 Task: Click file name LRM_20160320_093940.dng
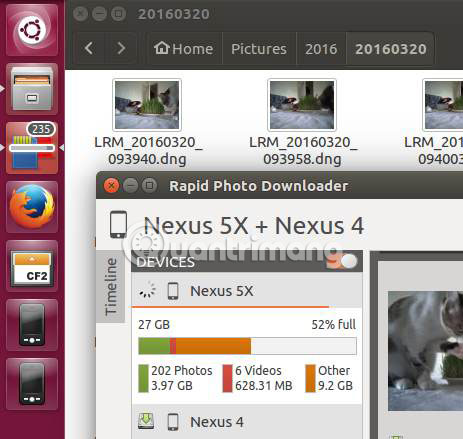click(x=148, y=151)
